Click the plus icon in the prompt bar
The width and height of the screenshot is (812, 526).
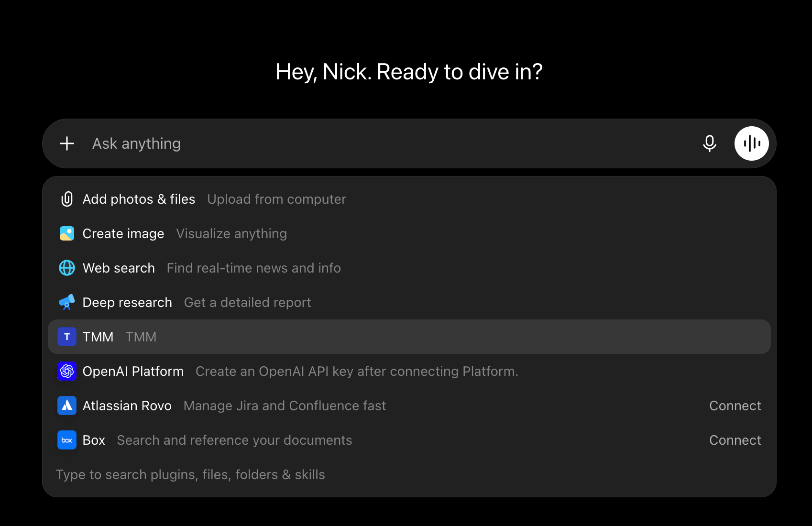67,143
